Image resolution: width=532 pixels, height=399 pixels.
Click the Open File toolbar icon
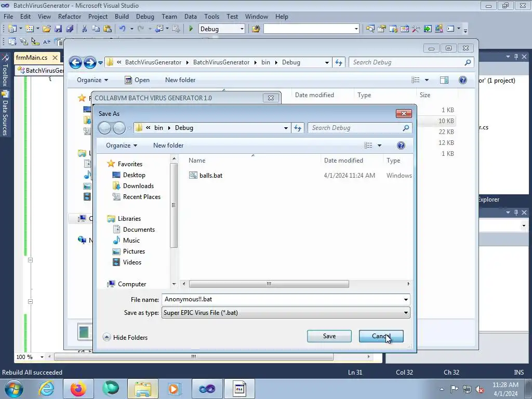click(47, 29)
